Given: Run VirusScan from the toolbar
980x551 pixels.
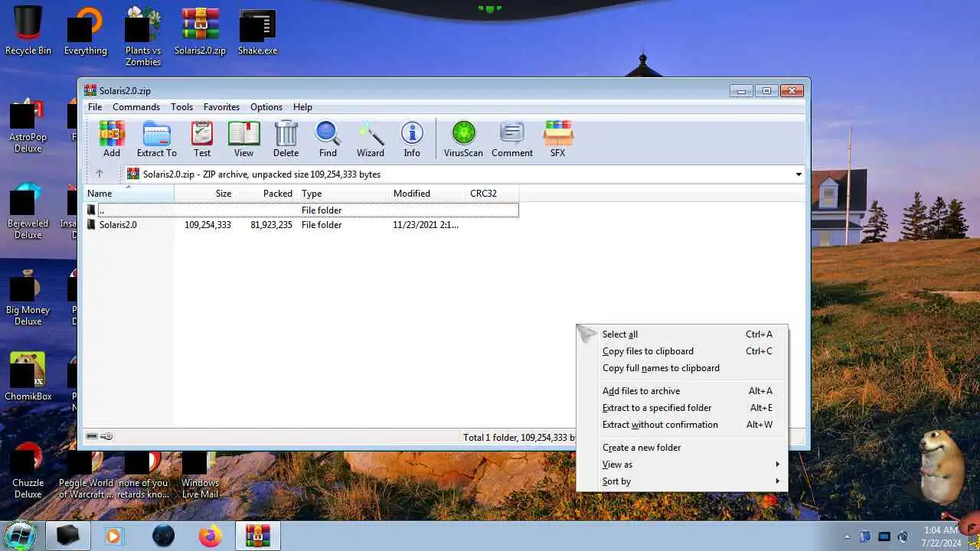Looking at the screenshot, I should pyautogui.click(x=463, y=139).
